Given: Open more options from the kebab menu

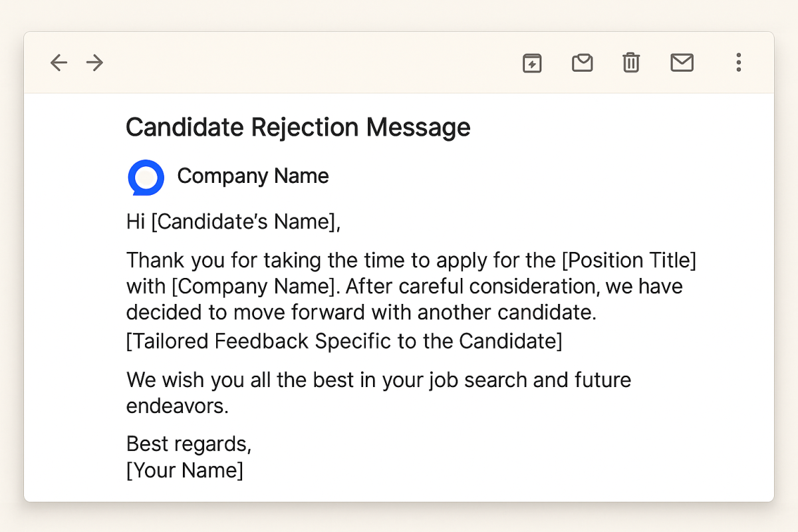Looking at the screenshot, I should tap(738, 63).
